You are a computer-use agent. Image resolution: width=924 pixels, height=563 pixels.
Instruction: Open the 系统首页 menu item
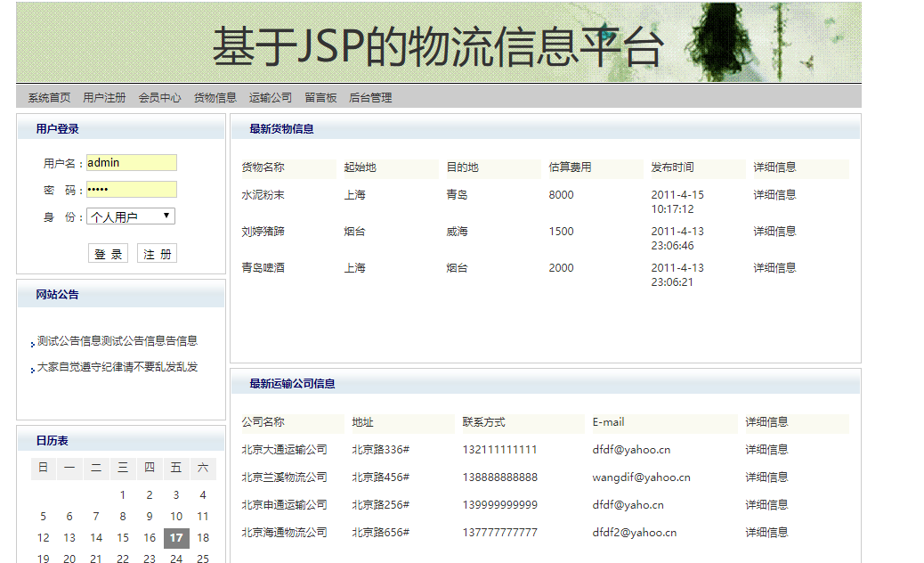(x=50, y=97)
